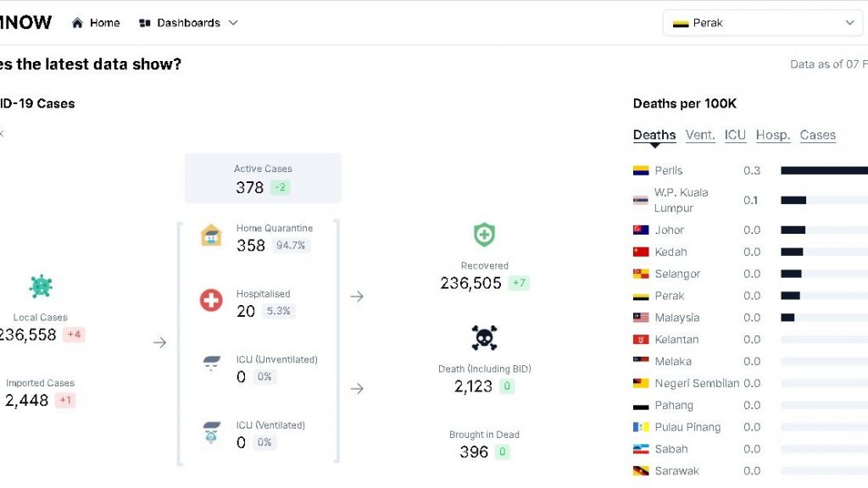Switch to the Vent. tab

tap(700, 135)
